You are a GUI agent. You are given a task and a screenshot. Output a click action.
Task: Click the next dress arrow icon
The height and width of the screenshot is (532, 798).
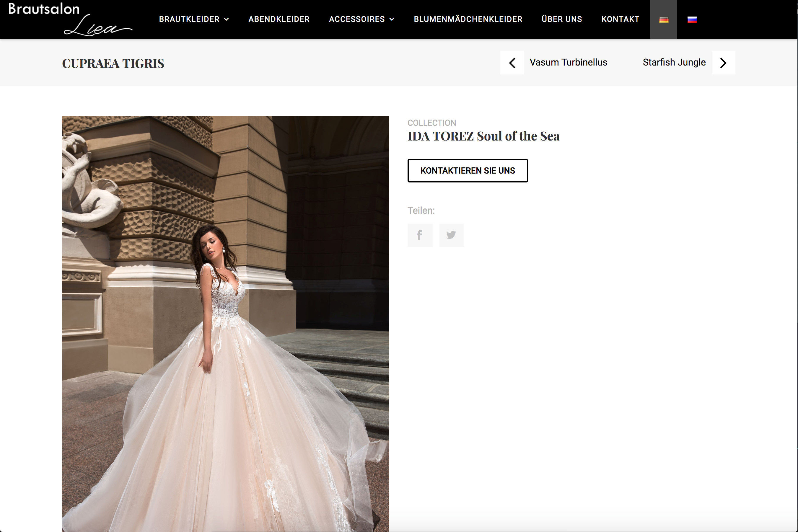(x=723, y=63)
